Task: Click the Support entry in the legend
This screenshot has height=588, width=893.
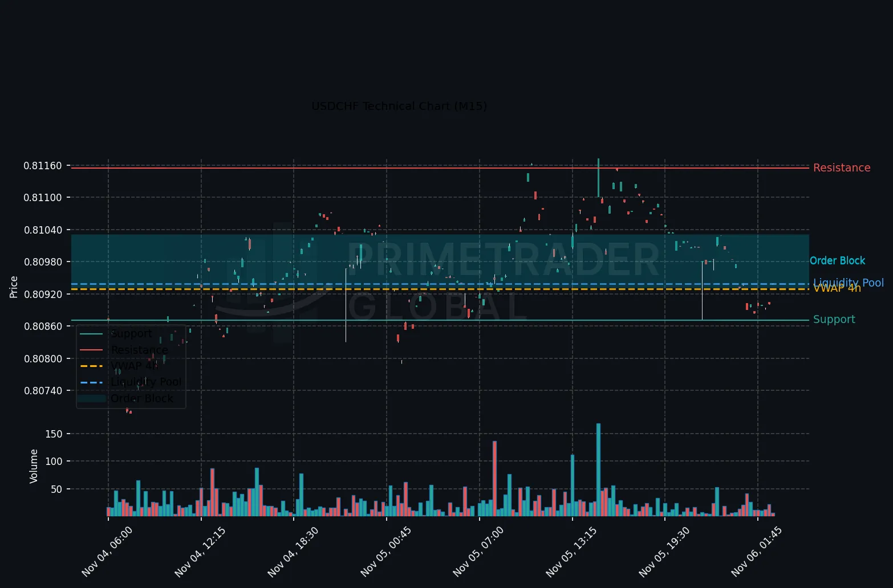Action: [x=132, y=334]
